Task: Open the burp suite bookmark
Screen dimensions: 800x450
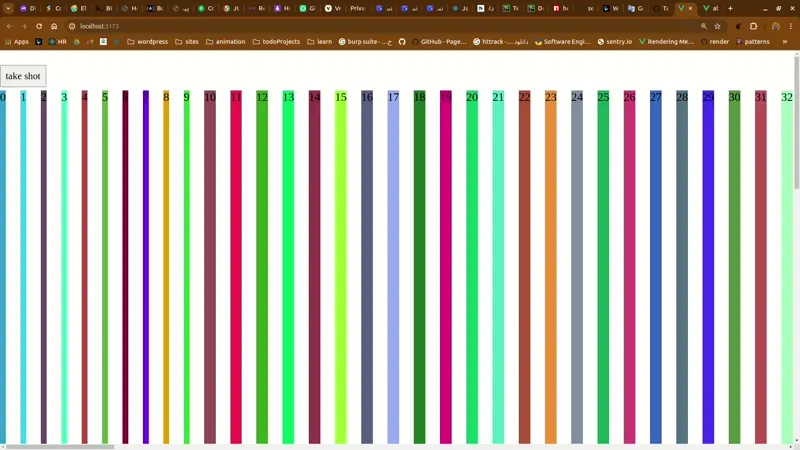Action: [365, 42]
